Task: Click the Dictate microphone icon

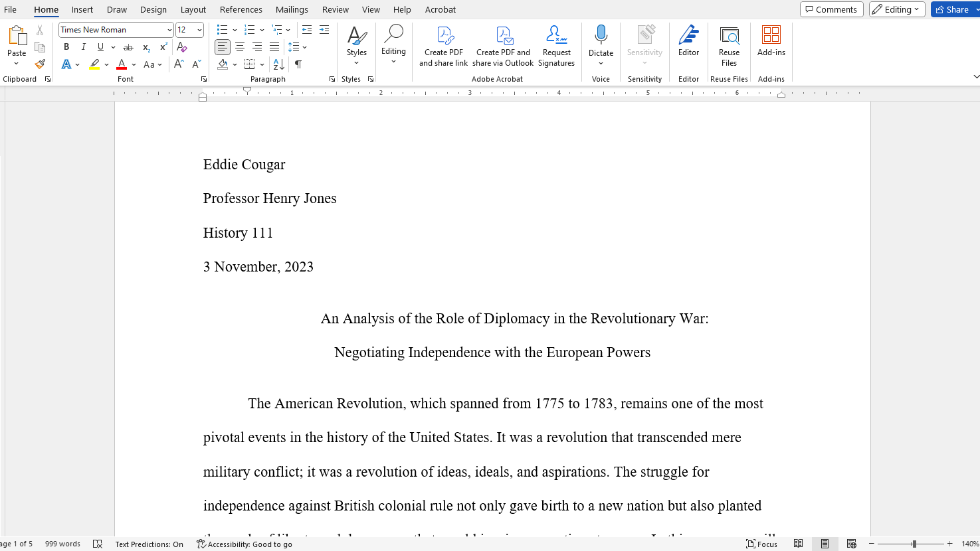Action: point(601,35)
